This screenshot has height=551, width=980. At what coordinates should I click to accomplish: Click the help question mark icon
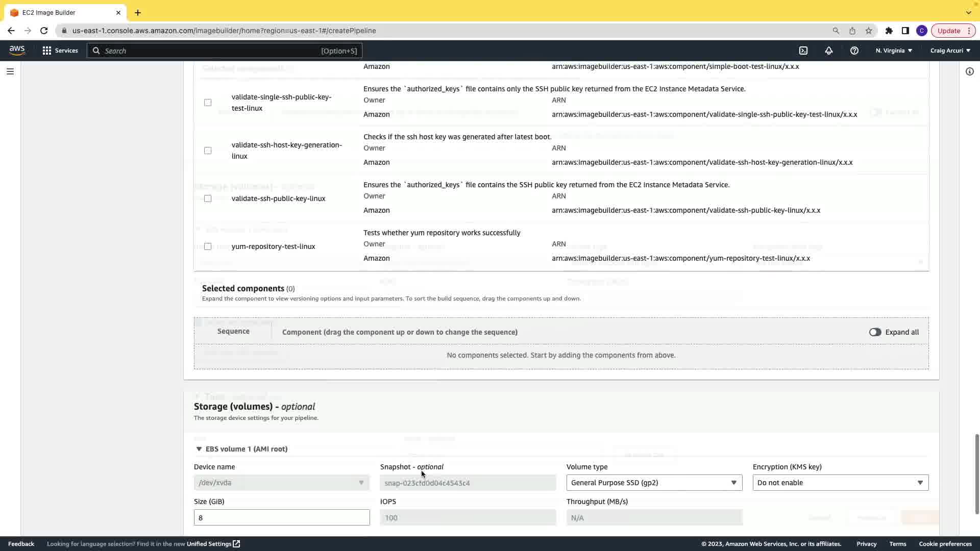[854, 51]
